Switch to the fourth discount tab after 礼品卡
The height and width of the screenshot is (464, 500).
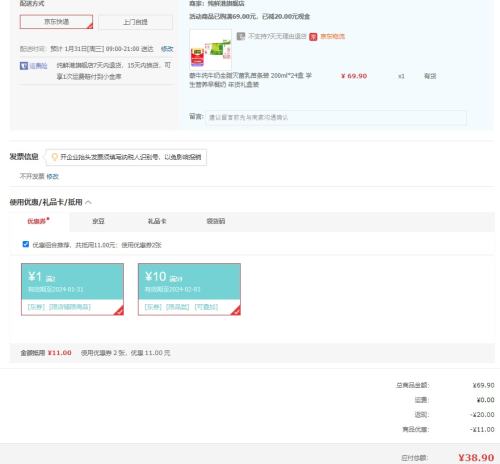click(x=216, y=221)
